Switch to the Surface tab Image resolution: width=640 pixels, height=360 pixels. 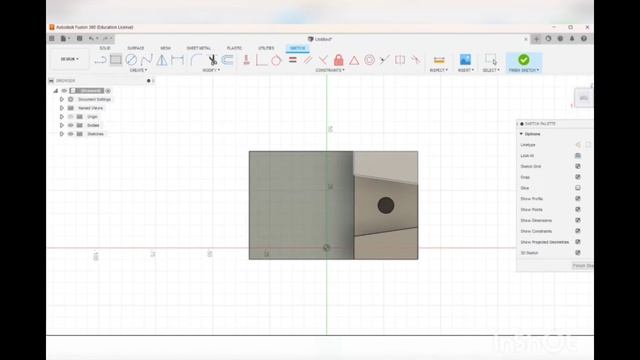pos(136,48)
